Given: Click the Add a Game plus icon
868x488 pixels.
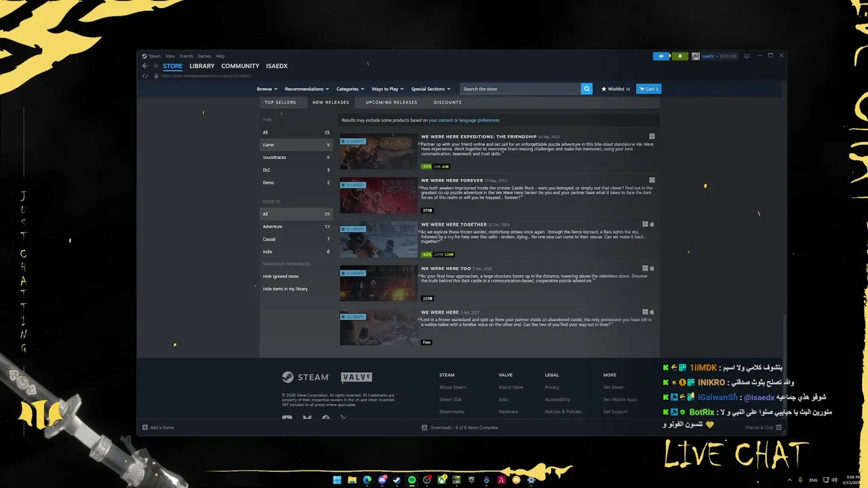Looking at the screenshot, I should pos(145,428).
